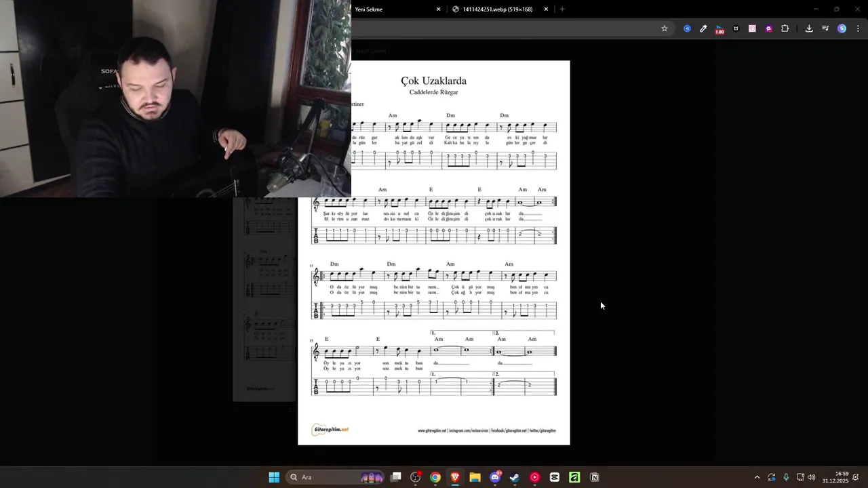Open OBS Studio from the taskbar
868x488 pixels.
(x=416, y=477)
